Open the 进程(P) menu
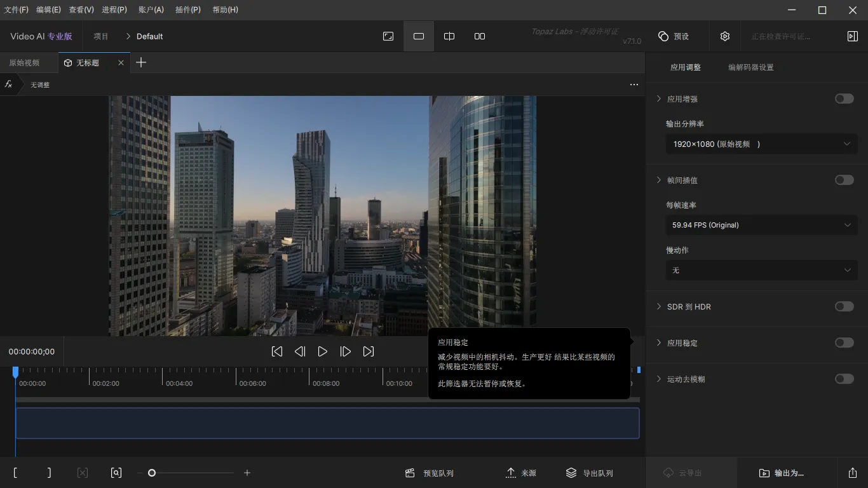This screenshot has width=868, height=488. (x=114, y=10)
